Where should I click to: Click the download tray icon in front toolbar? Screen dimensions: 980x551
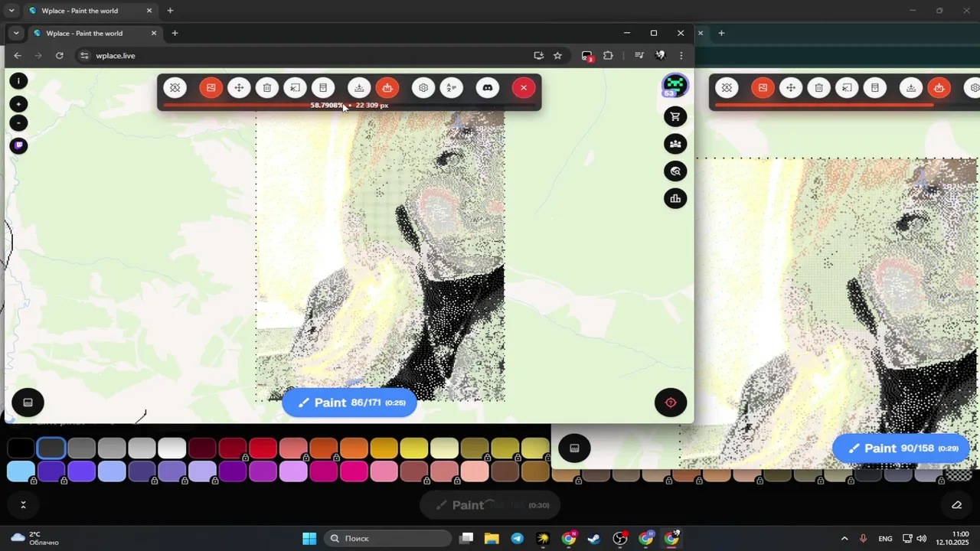click(359, 88)
